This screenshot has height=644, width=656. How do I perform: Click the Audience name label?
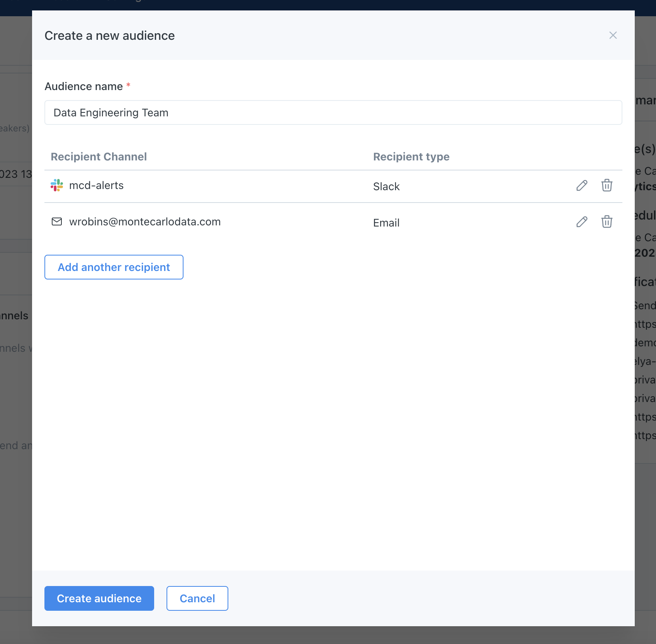pyautogui.click(x=84, y=86)
